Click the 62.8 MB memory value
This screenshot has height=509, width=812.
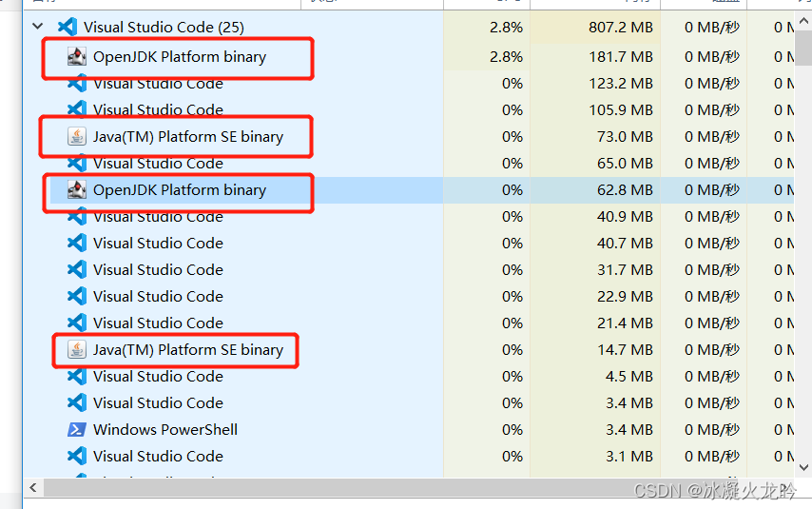tap(625, 189)
